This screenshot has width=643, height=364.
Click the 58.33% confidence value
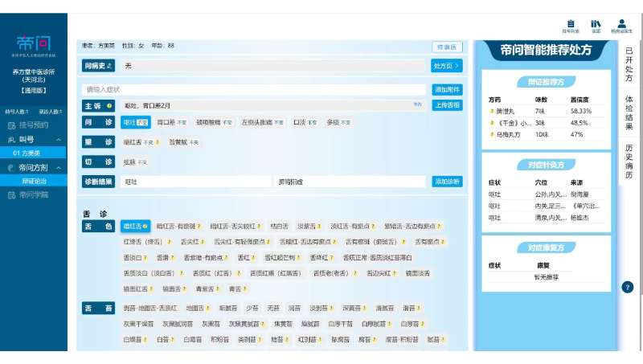point(580,111)
